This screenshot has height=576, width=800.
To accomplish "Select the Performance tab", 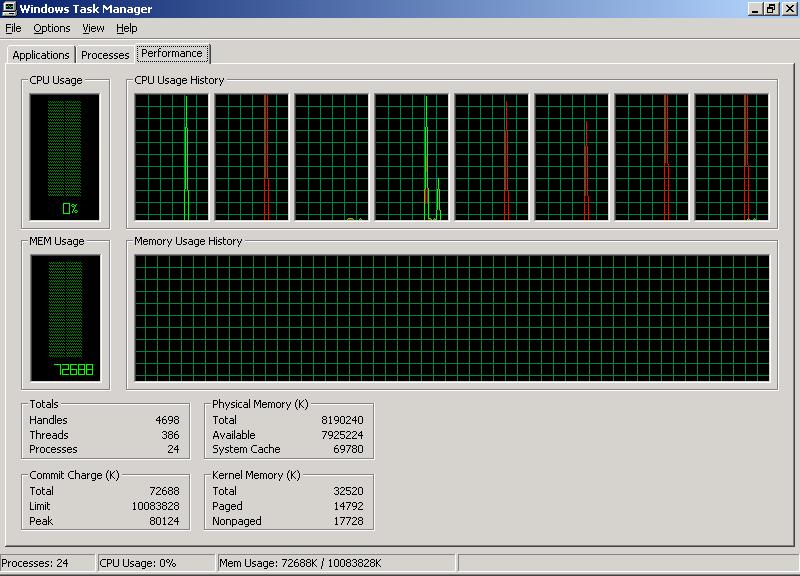I will tap(172, 53).
